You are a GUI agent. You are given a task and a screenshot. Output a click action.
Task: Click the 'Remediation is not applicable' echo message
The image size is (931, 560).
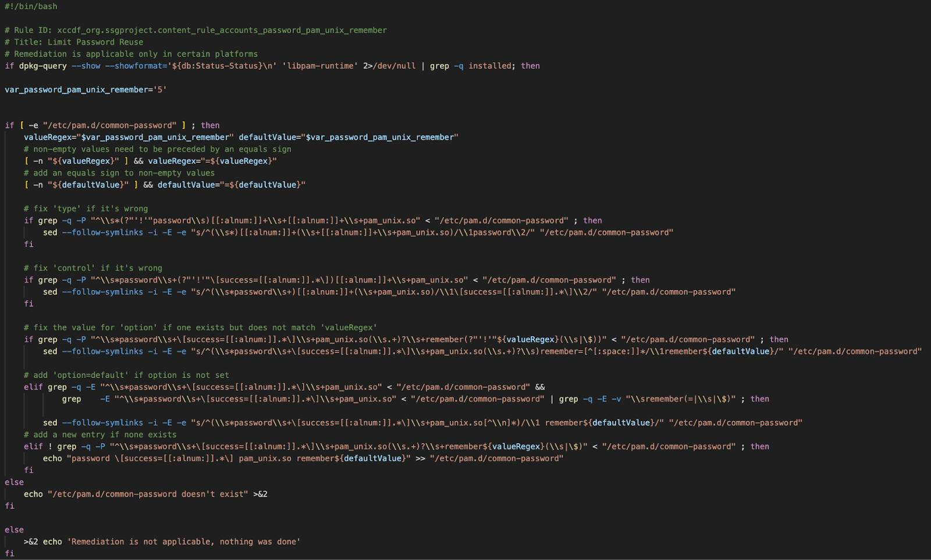click(x=184, y=542)
